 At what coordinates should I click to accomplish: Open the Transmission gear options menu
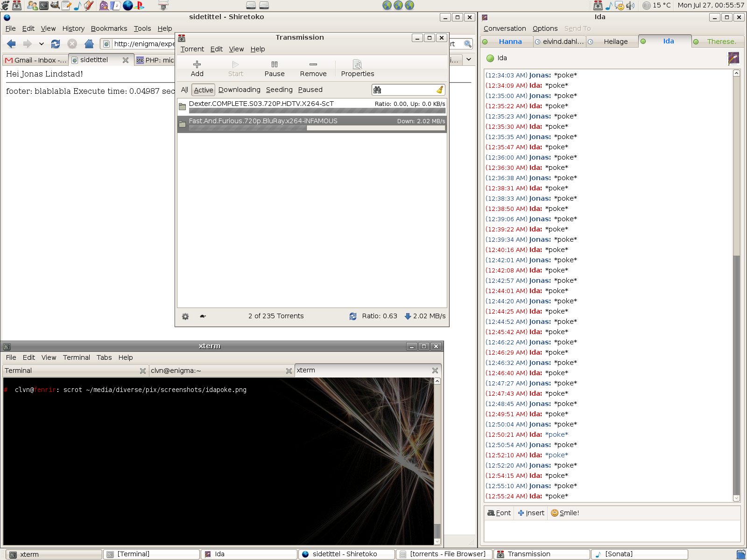pyautogui.click(x=185, y=316)
